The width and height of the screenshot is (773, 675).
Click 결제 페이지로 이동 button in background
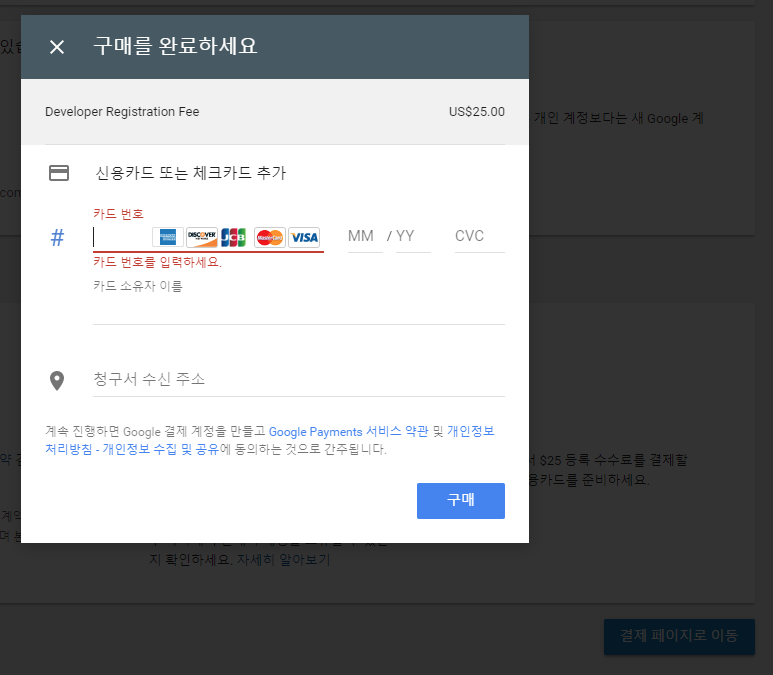(679, 637)
